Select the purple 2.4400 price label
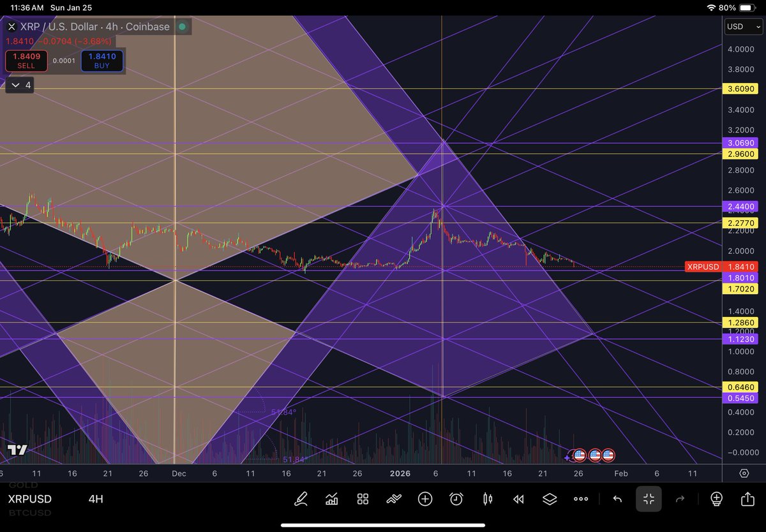766x532 pixels. [740, 206]
